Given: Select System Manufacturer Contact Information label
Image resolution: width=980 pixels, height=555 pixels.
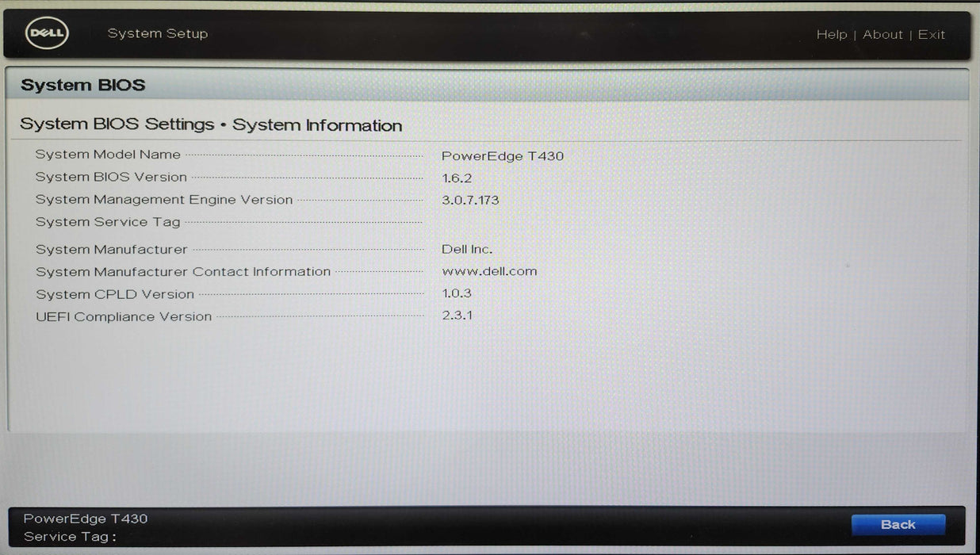Looking at the screenshot, I should pyautogui.click(x=183, y=272).
